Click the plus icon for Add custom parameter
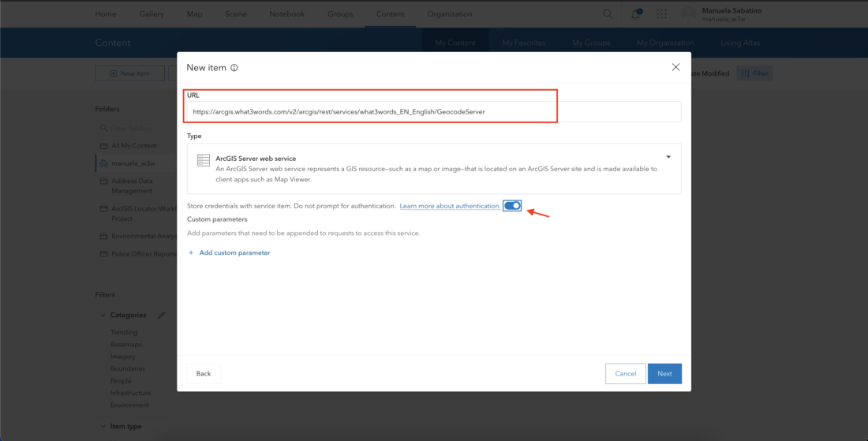The image size is (868, 441). tap(191, 252)
